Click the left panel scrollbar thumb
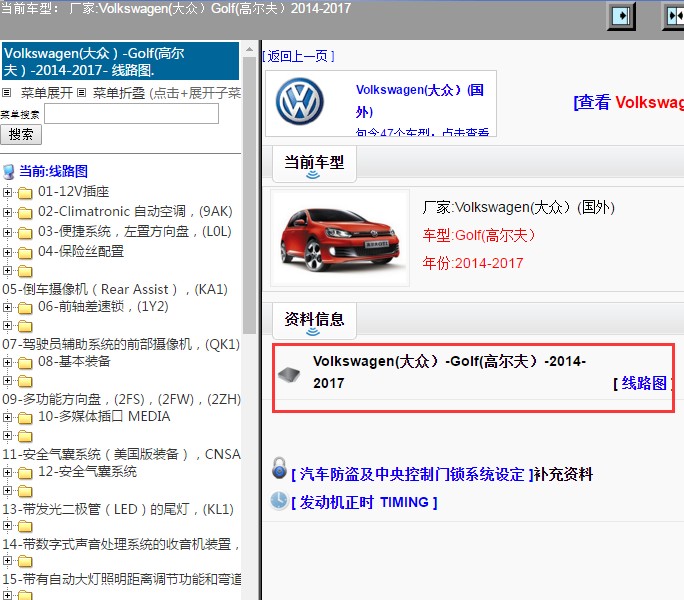This screenshot has height=600, width=684. (250, 194)
